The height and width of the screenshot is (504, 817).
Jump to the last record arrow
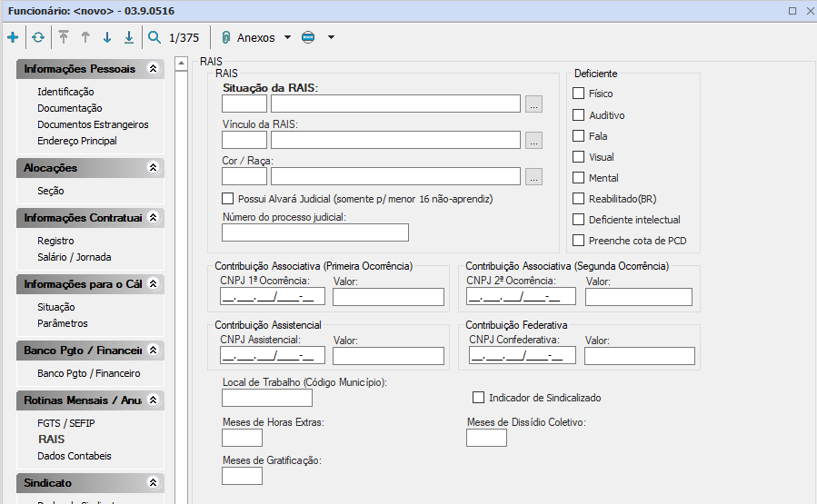pyautogui.click(x=129, y=38)
